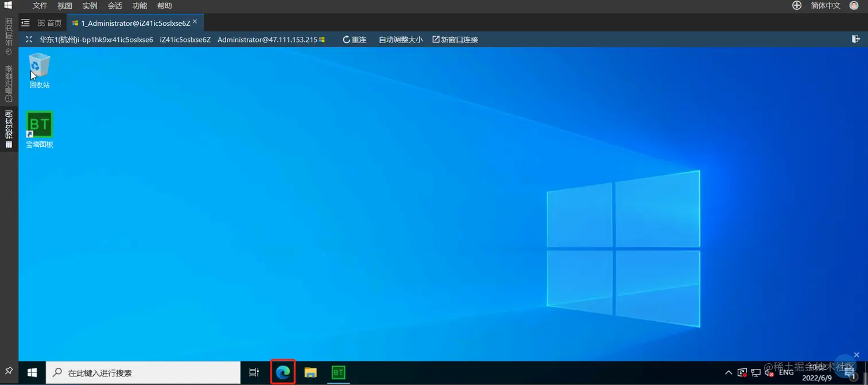Click the pin icon at sidebar bottom
Screen dimensions: 868x385
tap(9, 371)
